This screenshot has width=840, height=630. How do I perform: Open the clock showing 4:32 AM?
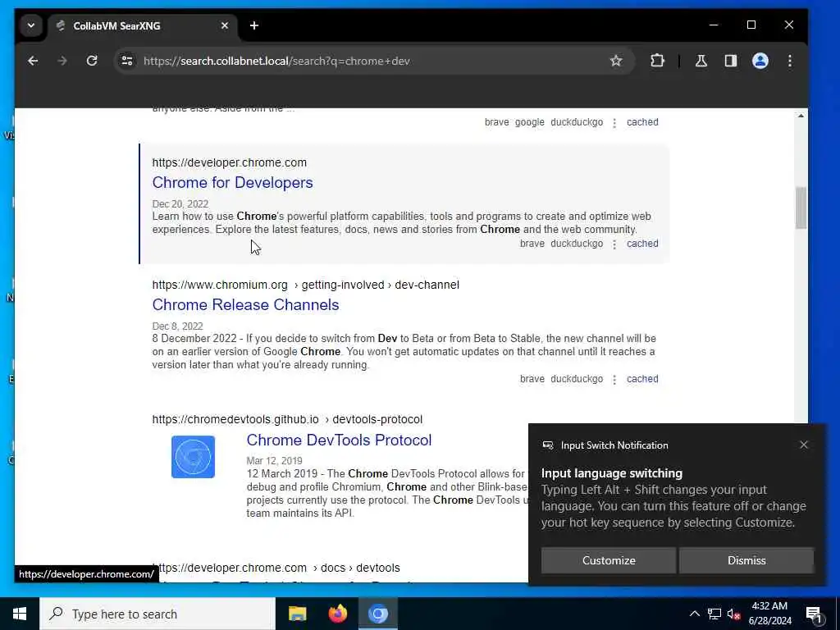point(769,614)
